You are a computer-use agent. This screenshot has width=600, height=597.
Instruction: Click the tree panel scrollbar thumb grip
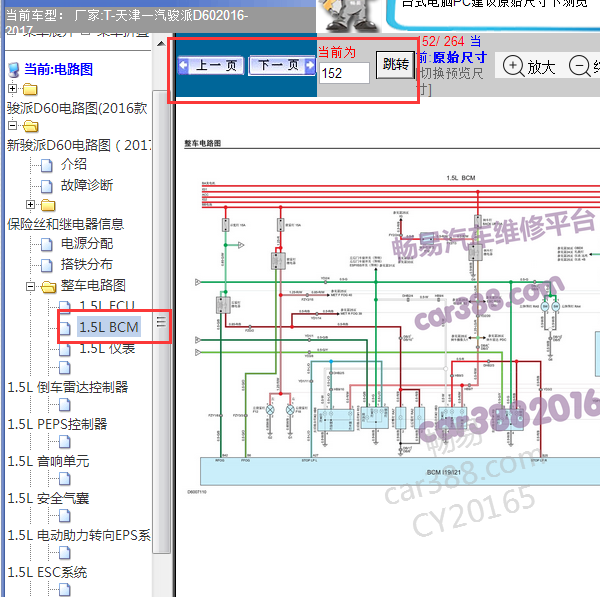click(x=161, y=321)
